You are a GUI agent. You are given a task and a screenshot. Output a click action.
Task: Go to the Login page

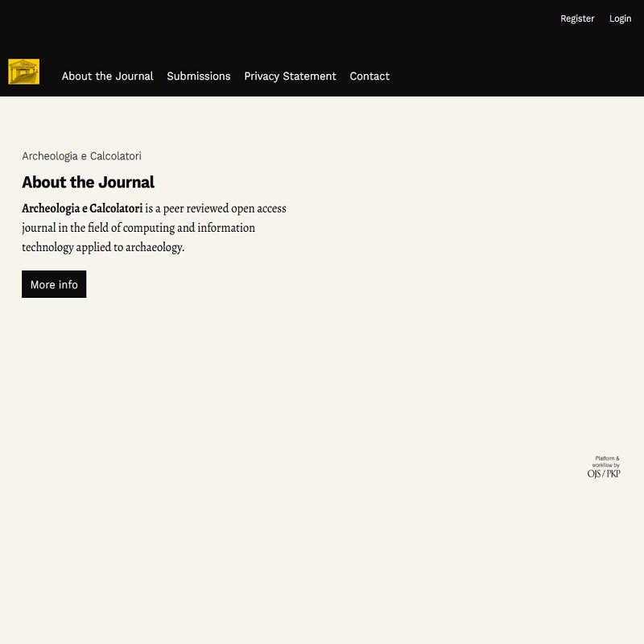click(x=620, y=19)
